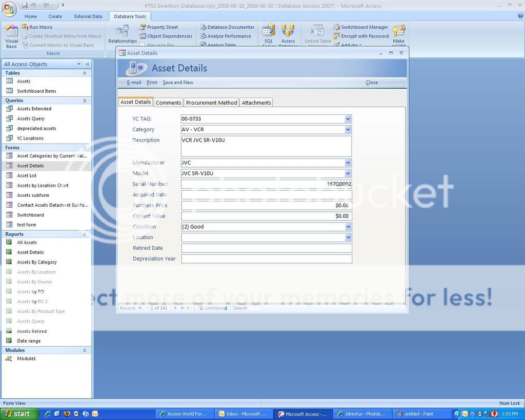Viewport: 525px width, 420px height.
Task: Expand the YC TAG dropdown
Action: (x=348, y=118)
